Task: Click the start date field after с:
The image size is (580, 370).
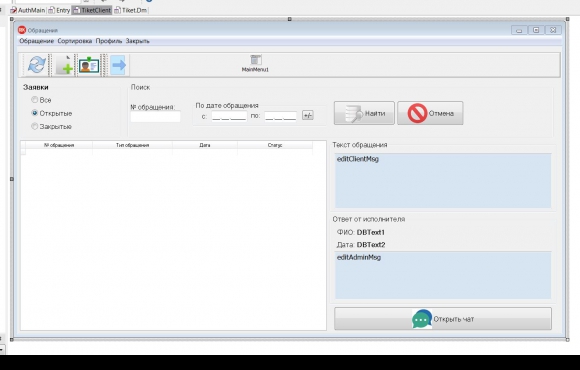Action: pos(229,116)
